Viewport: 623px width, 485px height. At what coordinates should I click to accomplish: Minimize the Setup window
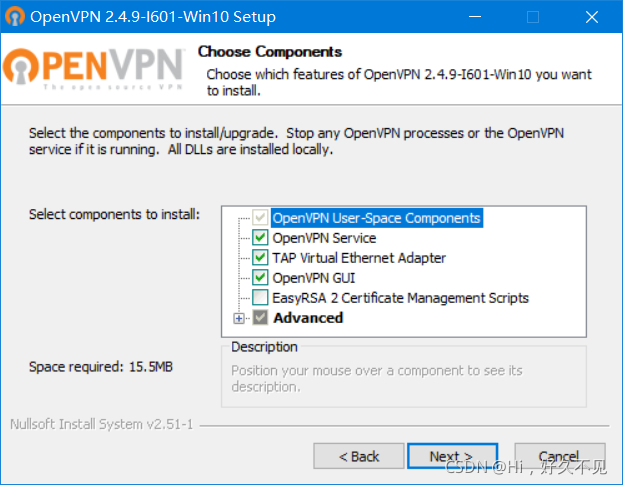(475, 17)
